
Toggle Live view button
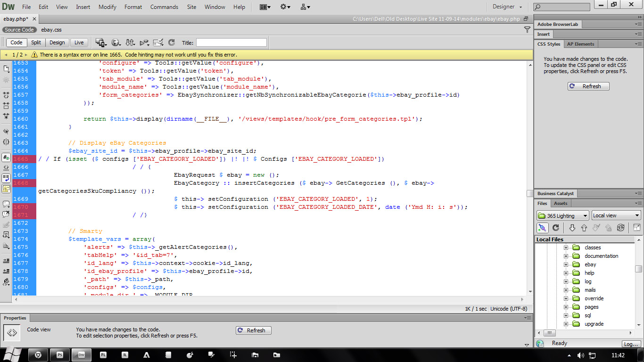(79, 42)
